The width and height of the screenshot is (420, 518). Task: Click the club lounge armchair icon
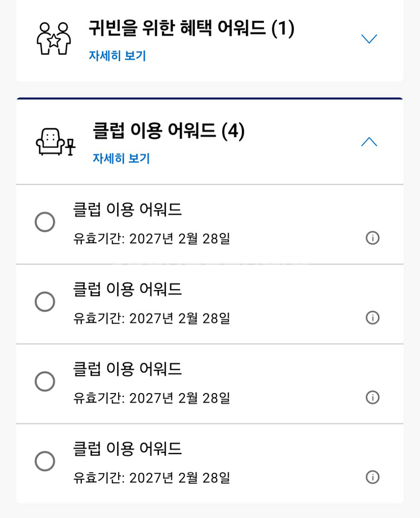[55, 141]
